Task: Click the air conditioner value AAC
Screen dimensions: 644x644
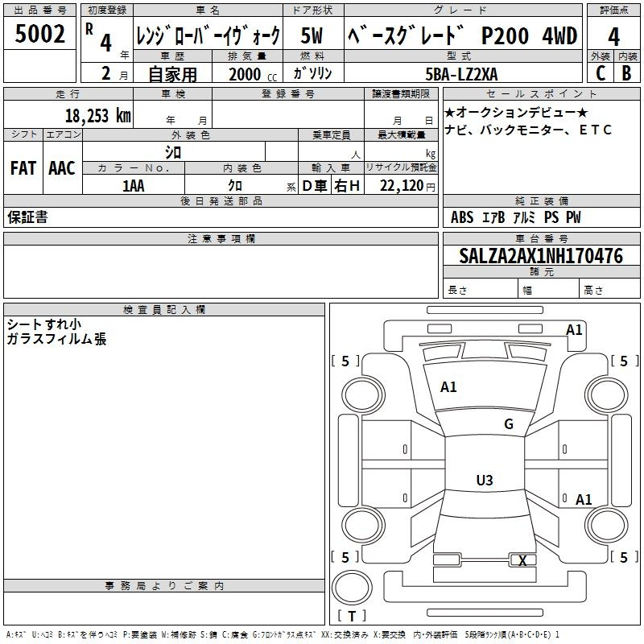Action: (x=62, y=168)
